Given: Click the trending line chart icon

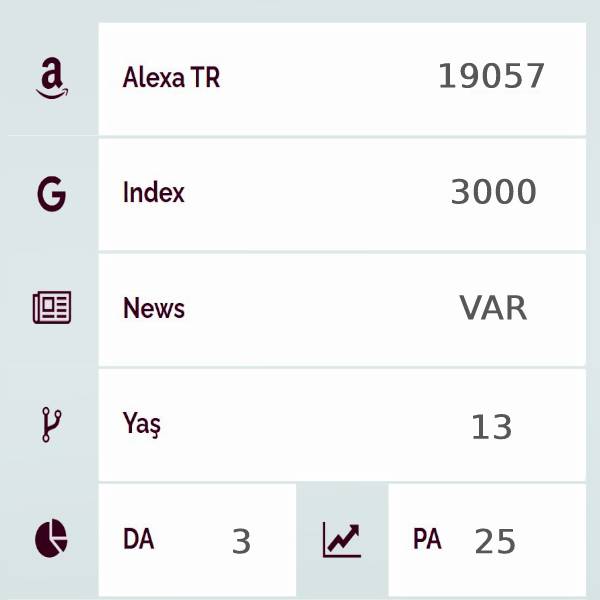Looking at the screenshot, I should 341,540.
